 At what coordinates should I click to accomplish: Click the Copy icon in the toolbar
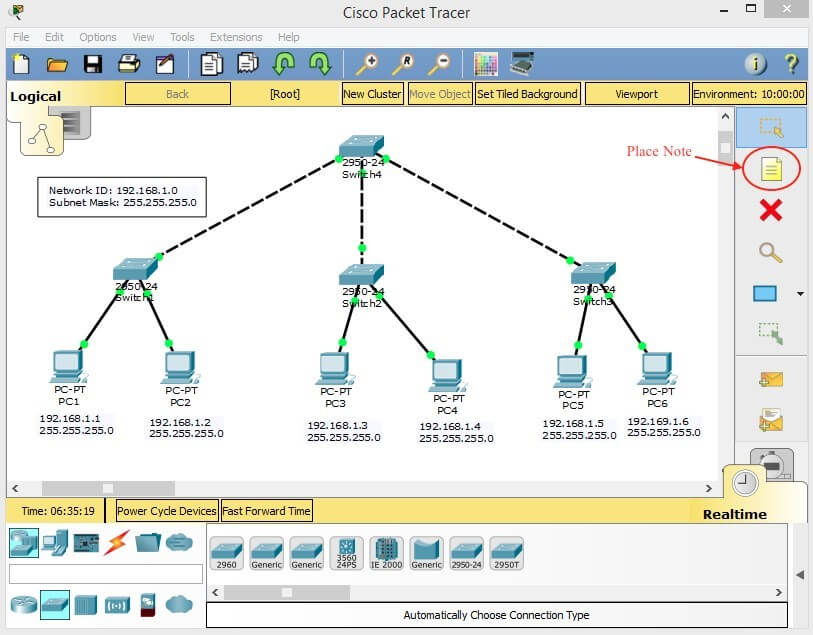pos(212,64)
